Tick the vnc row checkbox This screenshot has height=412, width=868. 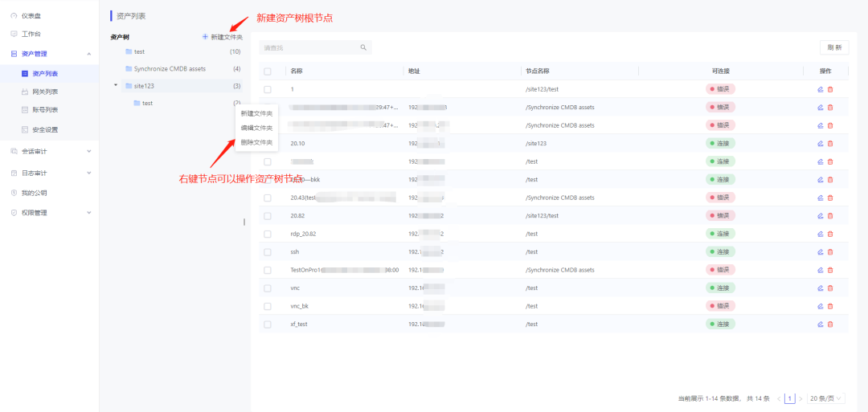click(x=268, y=288)
